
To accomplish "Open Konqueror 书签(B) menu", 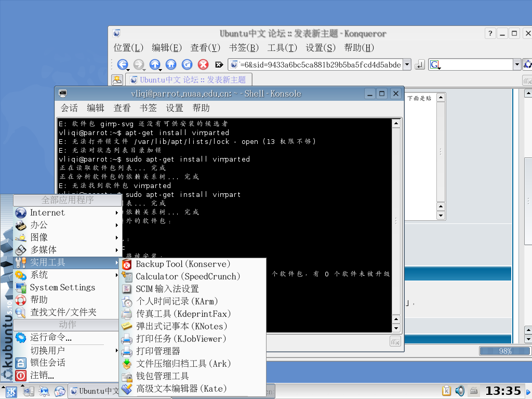I will pos(244,48).
